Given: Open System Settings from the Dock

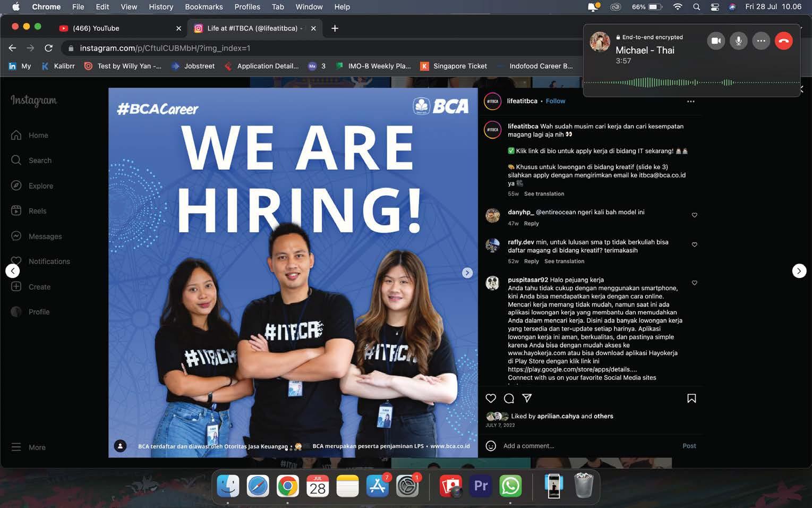Looking at the screenshot, I should 407,486.
